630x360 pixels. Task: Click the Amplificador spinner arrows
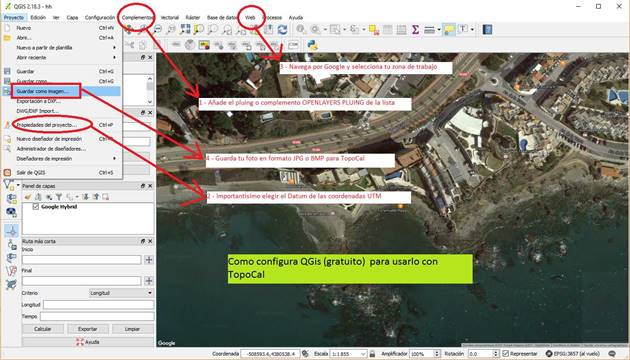437,354
